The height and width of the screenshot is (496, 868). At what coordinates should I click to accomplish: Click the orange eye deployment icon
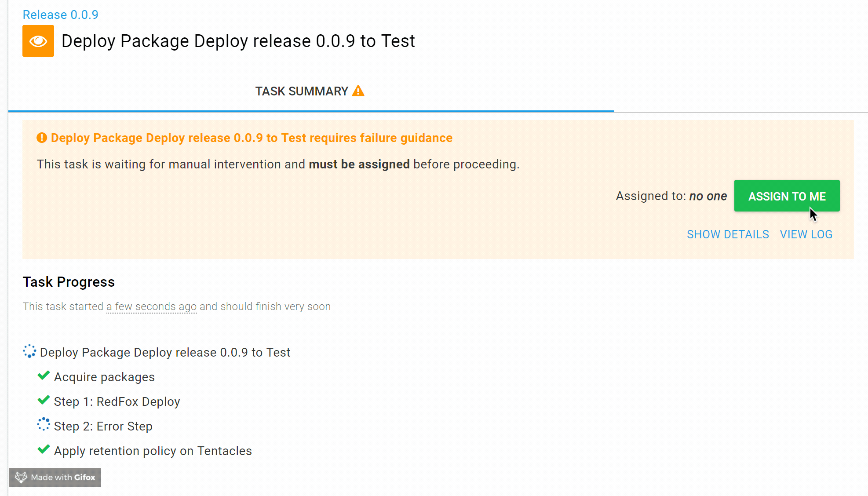[x=38, y=40]
